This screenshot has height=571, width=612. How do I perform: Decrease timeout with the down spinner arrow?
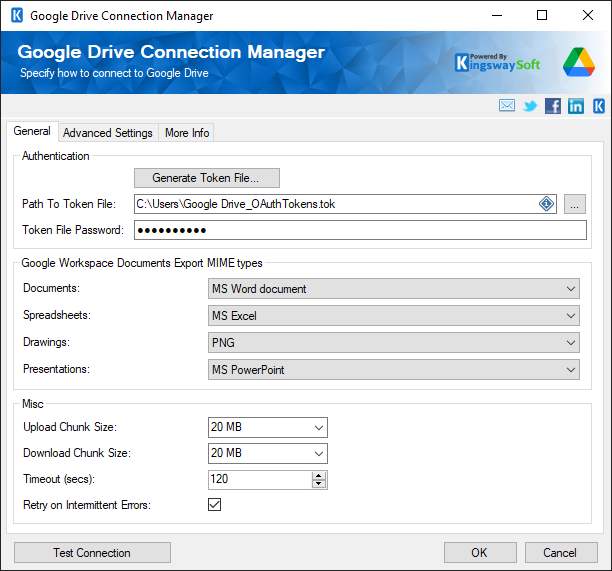point(319,484)
